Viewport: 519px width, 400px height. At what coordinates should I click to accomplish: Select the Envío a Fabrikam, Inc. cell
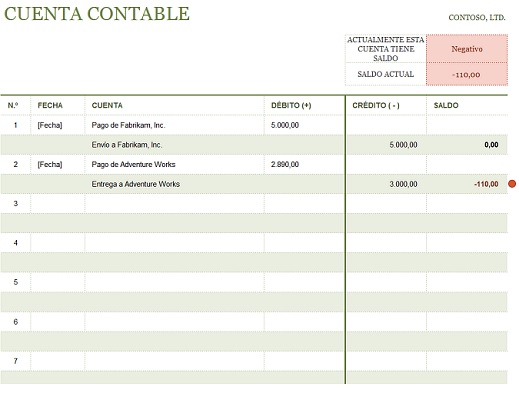point(174,145)
